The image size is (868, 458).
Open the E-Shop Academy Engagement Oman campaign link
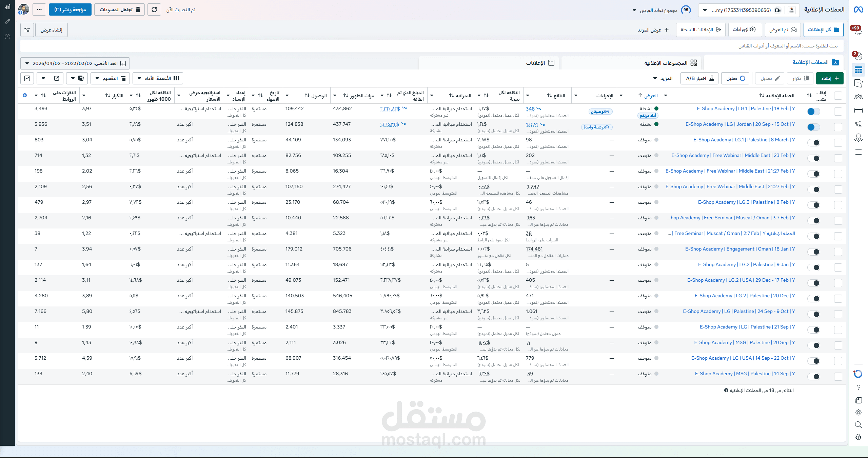point(739,249)
